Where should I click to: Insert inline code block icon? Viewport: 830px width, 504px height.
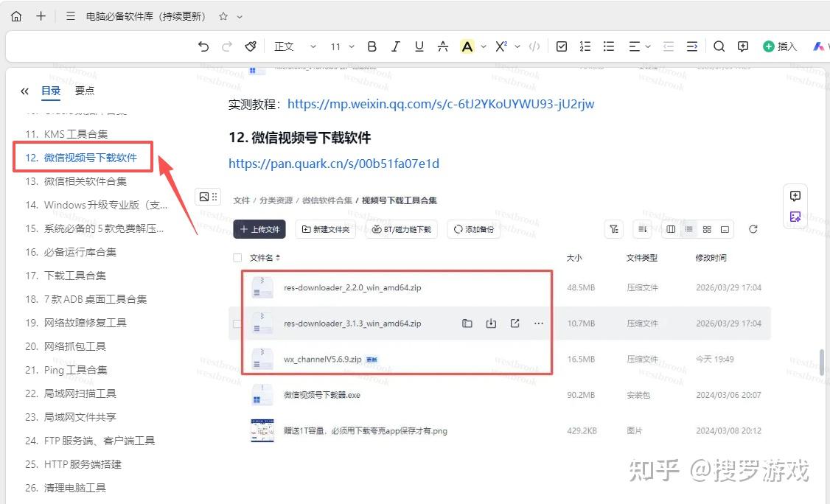click(x=534, y=46)
